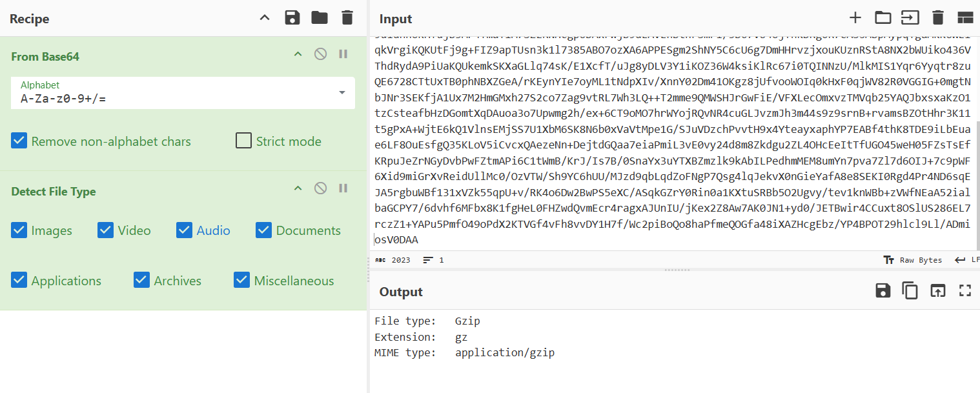Maximise the output pane
This screenshot has width=980, height=393.
pyautogui.click(x=965, y=291)
